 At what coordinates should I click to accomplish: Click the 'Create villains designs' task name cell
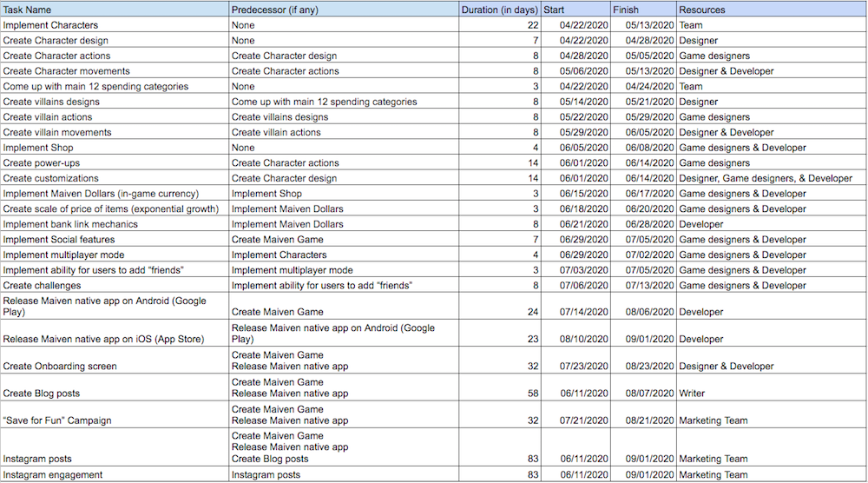[x=115, y=102]
